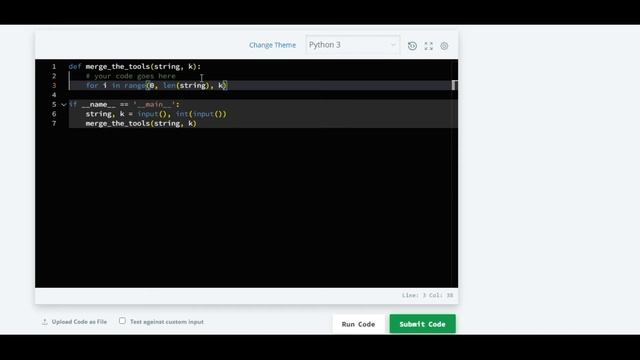Screen dimensions: 640x360
Task: Click the 'def merge_the_tools(string, k):' line
Action: 135,67
